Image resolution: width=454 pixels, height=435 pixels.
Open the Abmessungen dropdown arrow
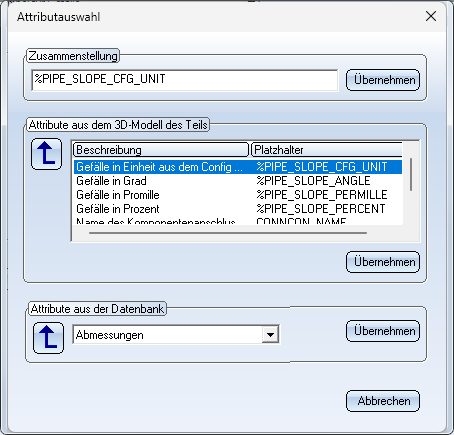point(270,334)
